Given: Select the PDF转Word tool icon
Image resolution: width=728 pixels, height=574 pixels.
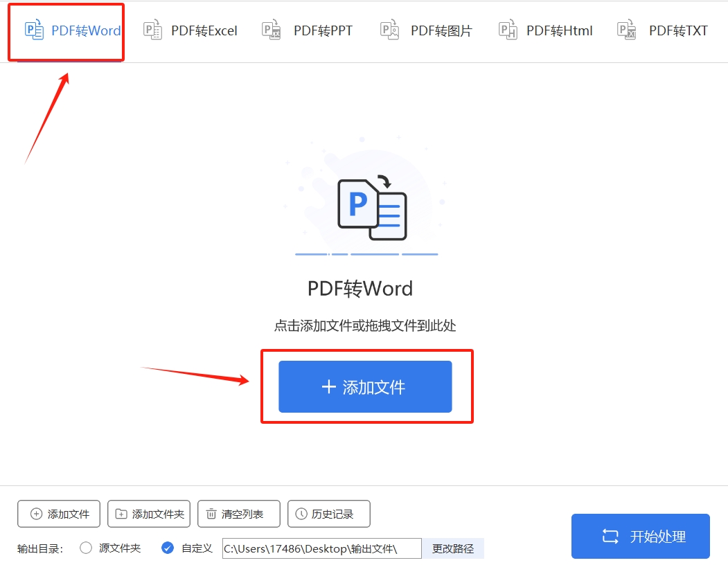Looking at the screenshot, I should [x=34, y=30].
